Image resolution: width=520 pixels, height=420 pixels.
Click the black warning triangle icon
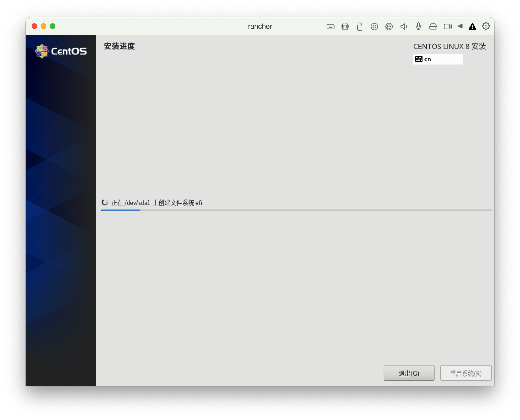472,27
